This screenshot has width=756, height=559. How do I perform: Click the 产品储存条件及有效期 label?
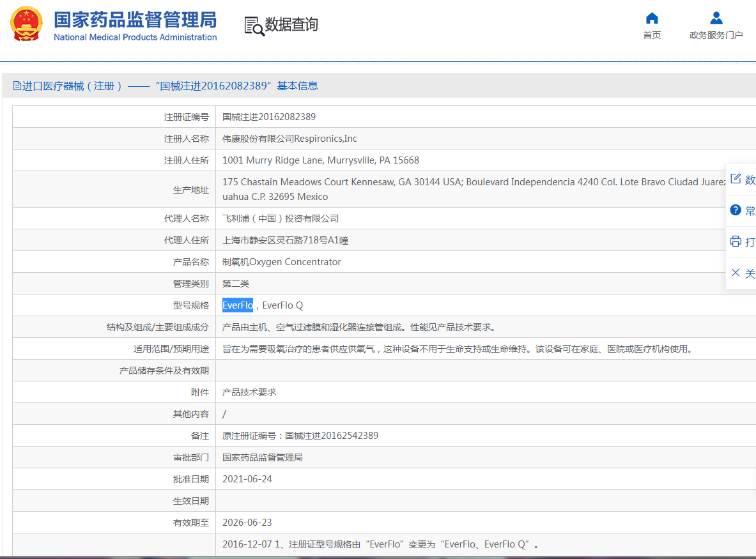(x=164, y=371)
